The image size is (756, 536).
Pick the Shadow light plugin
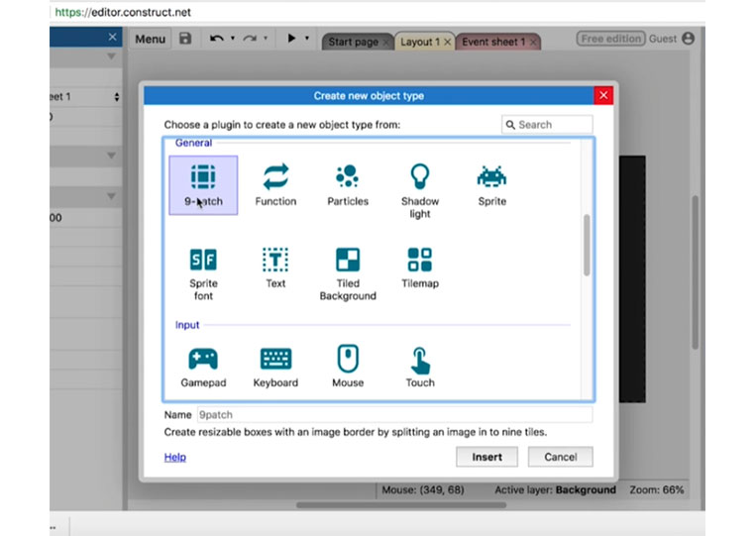pos(420,191)
